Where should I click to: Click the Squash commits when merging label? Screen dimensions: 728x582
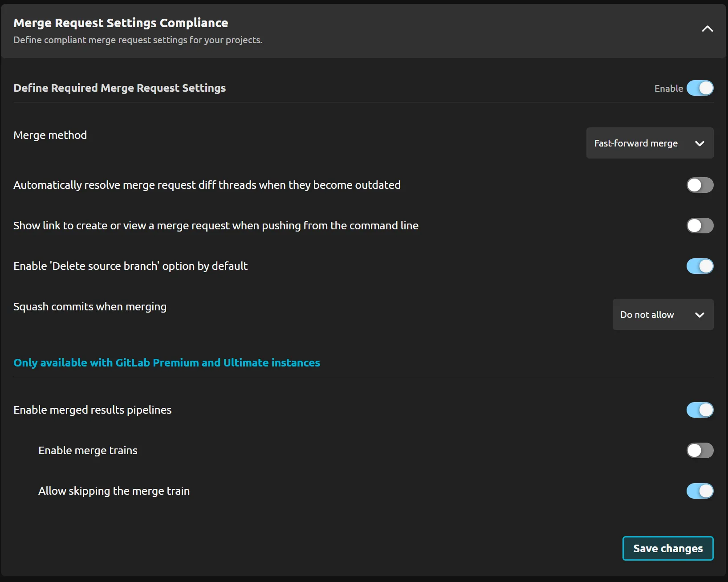pyautogui.click(x=90, y=306)
